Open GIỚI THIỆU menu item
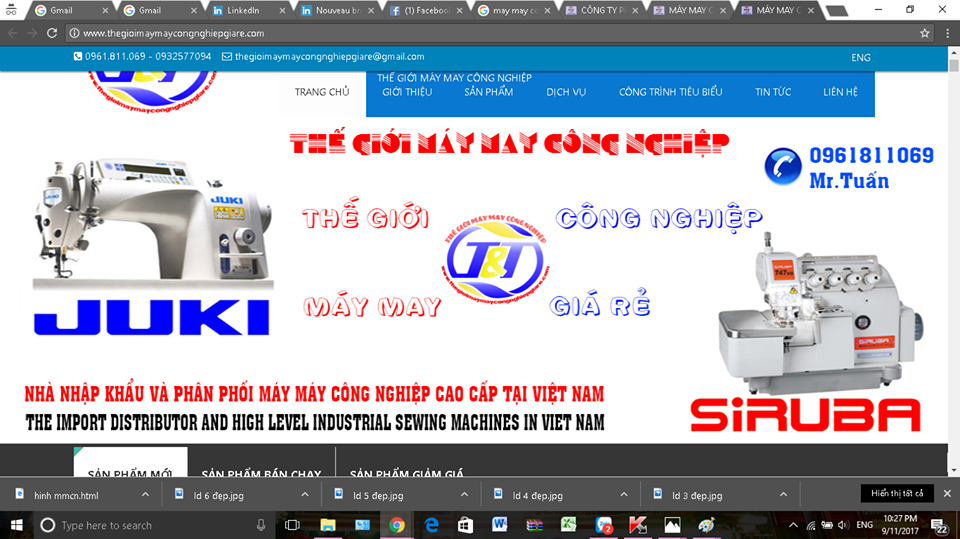Image resolution: width=960 pixels, height=539 pixels. click(x=407, y=92)
